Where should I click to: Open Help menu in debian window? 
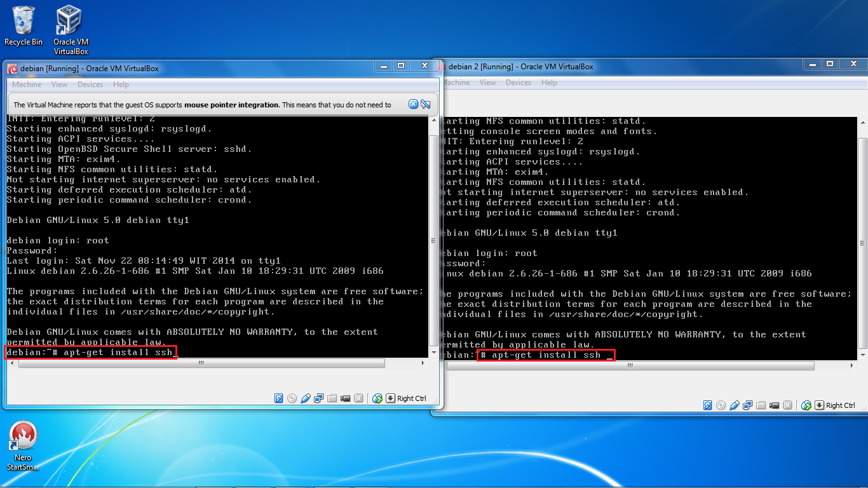[121, 85]
